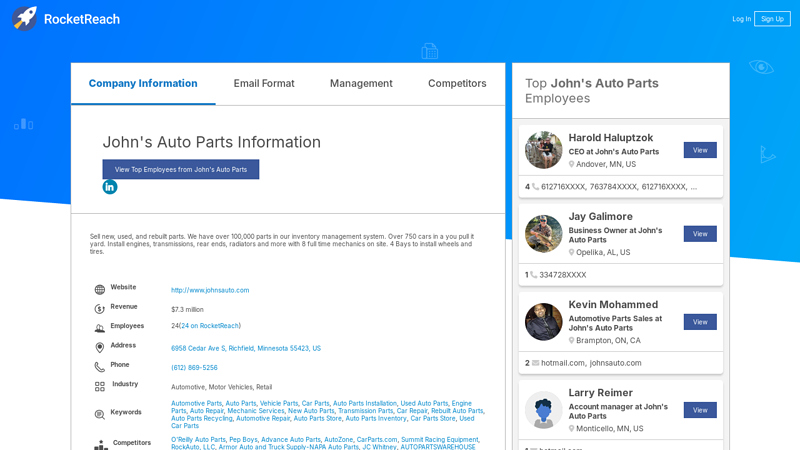Open the LinkedIn icon under John's Auto Parts
800x450 pixels.
point(110,187)
